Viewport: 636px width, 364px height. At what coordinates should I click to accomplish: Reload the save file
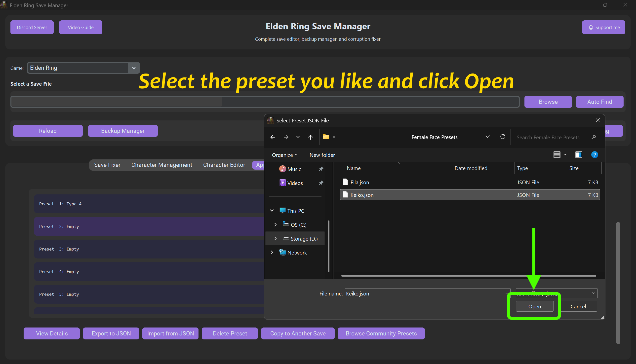48,131
